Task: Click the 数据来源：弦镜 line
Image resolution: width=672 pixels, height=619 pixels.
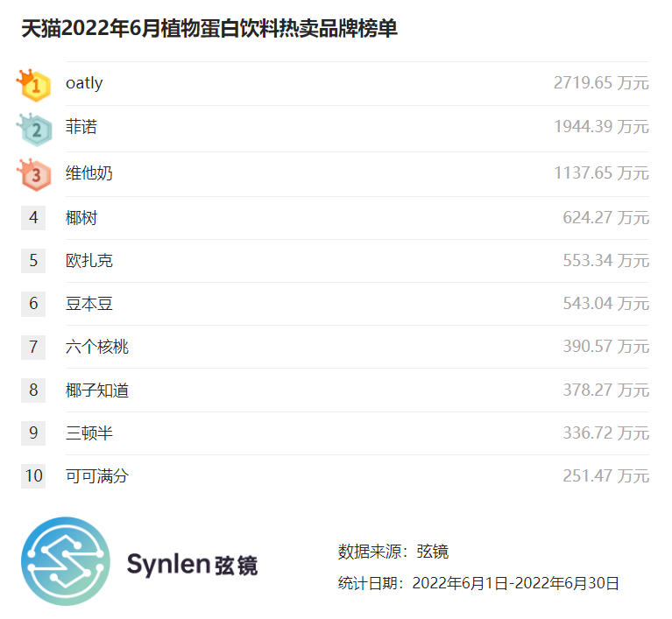Action: (x=393, y=552)
